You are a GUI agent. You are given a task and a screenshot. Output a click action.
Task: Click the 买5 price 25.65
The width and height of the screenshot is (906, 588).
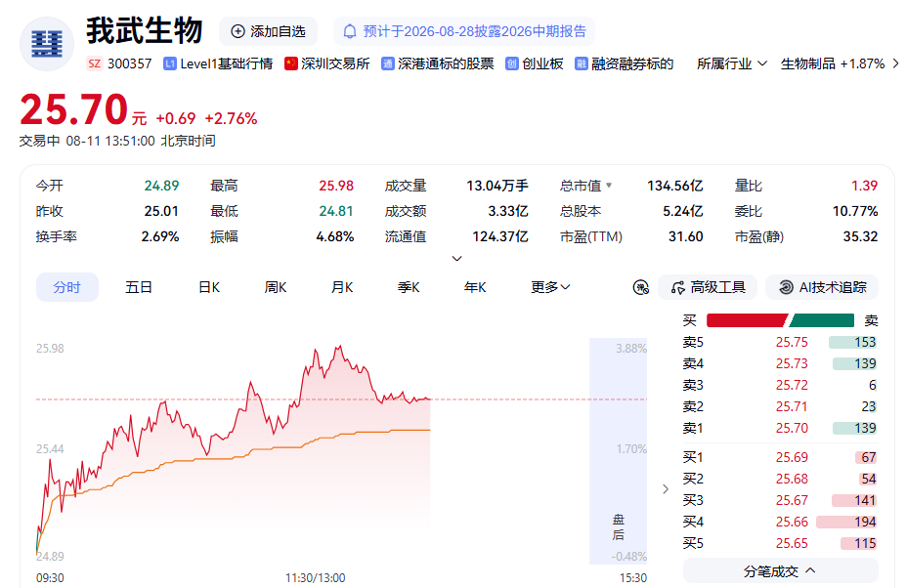point(792,543)
